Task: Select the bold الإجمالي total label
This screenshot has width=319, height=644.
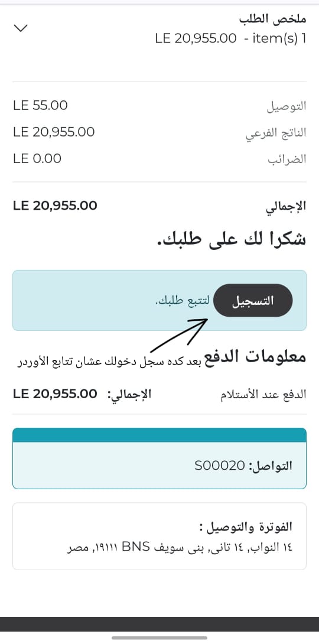Action: tap(287, 207)
